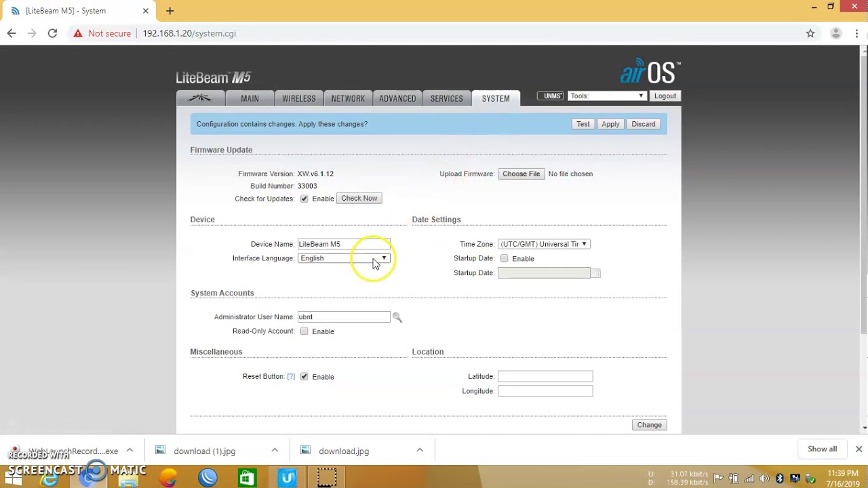Click the UNMS button
The image size is (868, 488).
pyautogui.click(x=551, y=96)
